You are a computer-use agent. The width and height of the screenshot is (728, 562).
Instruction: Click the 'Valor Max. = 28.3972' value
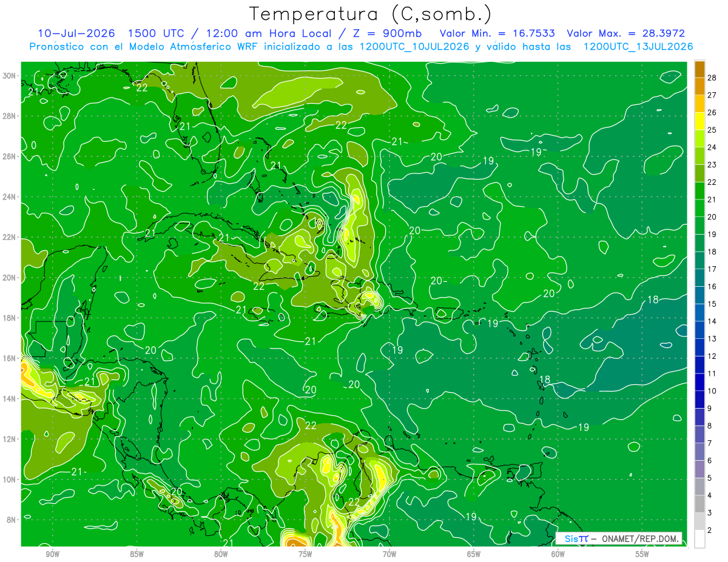pyautogui.click(x=625, y=33)
